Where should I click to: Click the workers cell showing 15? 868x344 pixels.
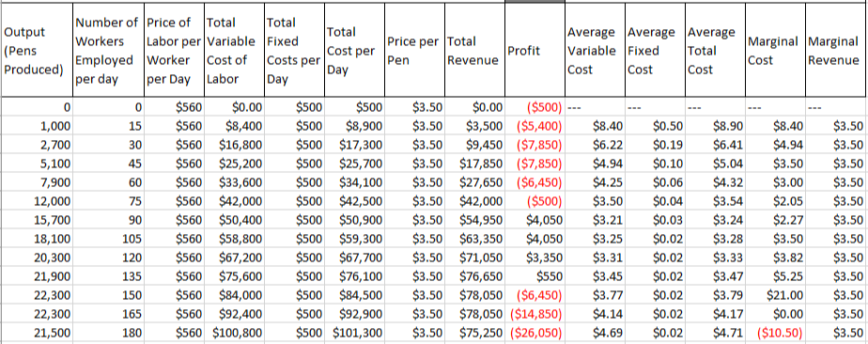(x=109, y=126)
